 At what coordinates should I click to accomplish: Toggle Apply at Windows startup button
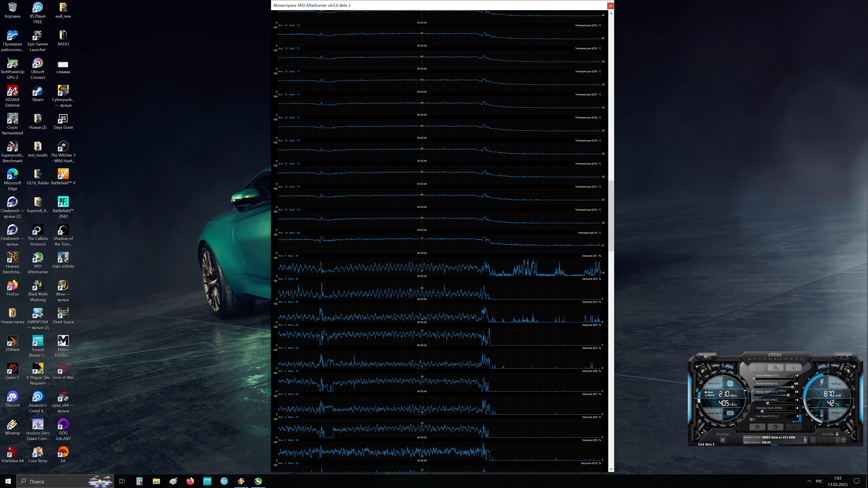click(x=723, y=440)
